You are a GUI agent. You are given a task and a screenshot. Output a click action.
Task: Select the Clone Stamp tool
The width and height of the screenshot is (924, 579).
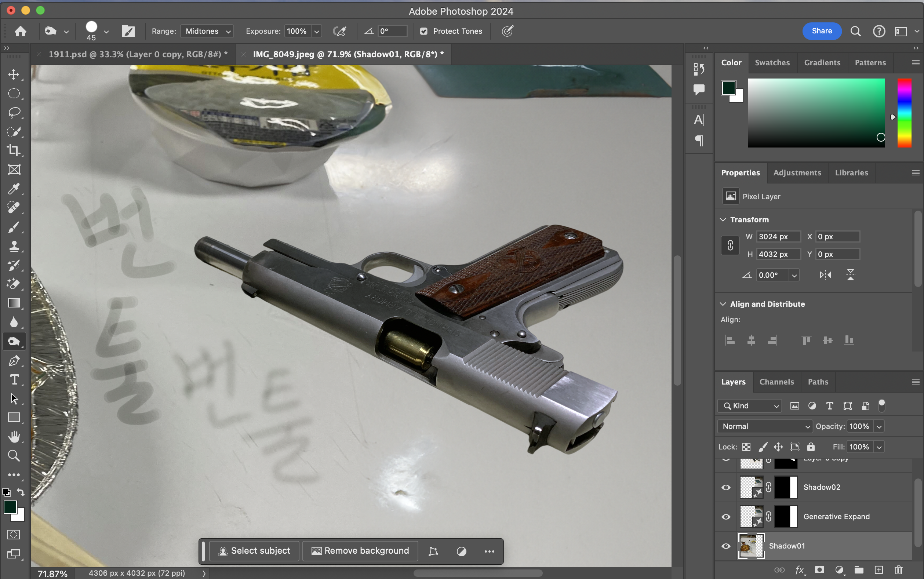14,246
